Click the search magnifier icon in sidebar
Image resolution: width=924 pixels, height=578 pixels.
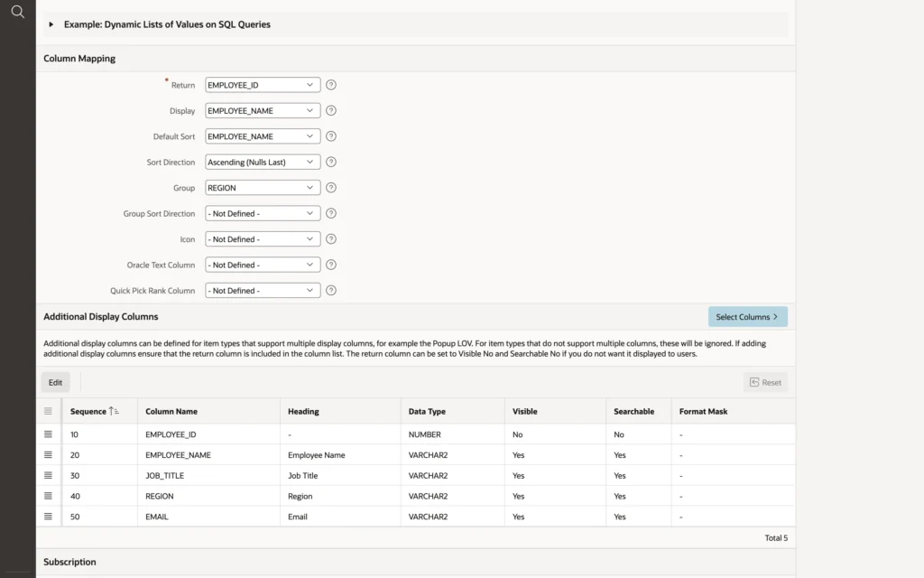(x=18, y=12)
